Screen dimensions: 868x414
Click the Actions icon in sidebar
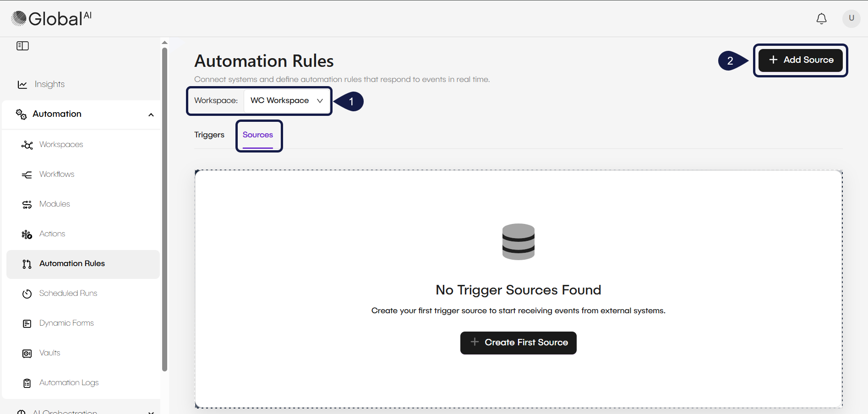(27, 234)
